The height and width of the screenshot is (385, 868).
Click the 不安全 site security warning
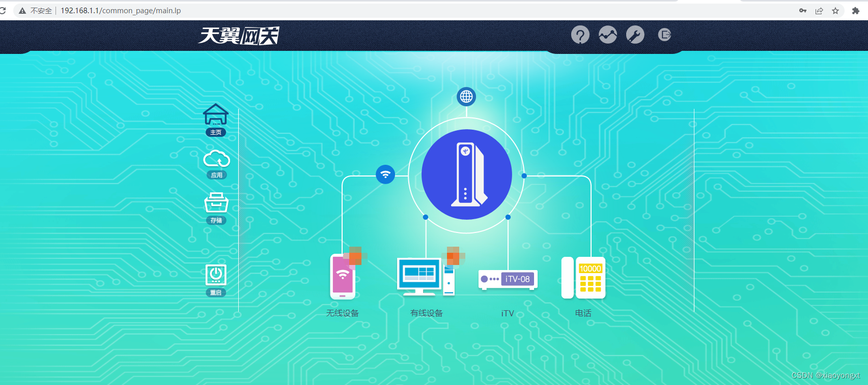(36, 10)
